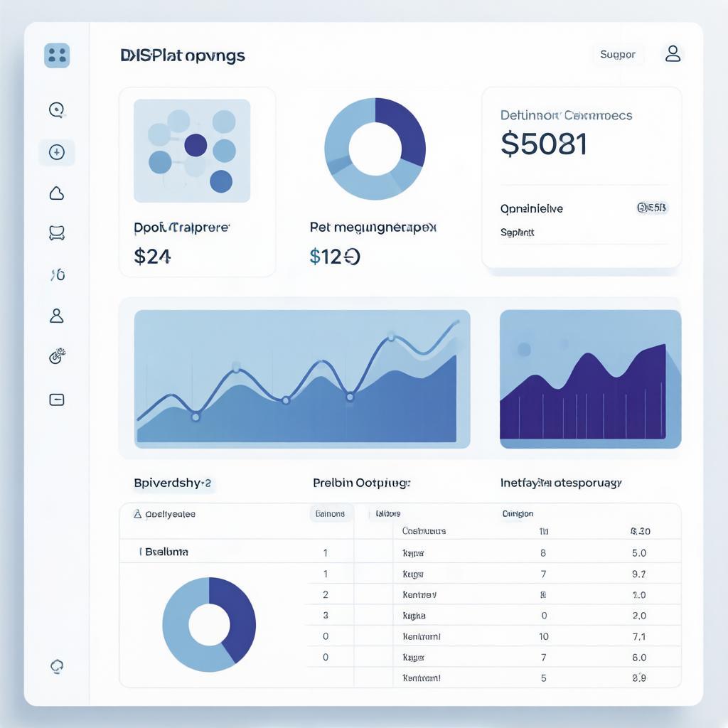Open the cloud-shaped sidebar icon
728x728 pixels.
[57, 193]
